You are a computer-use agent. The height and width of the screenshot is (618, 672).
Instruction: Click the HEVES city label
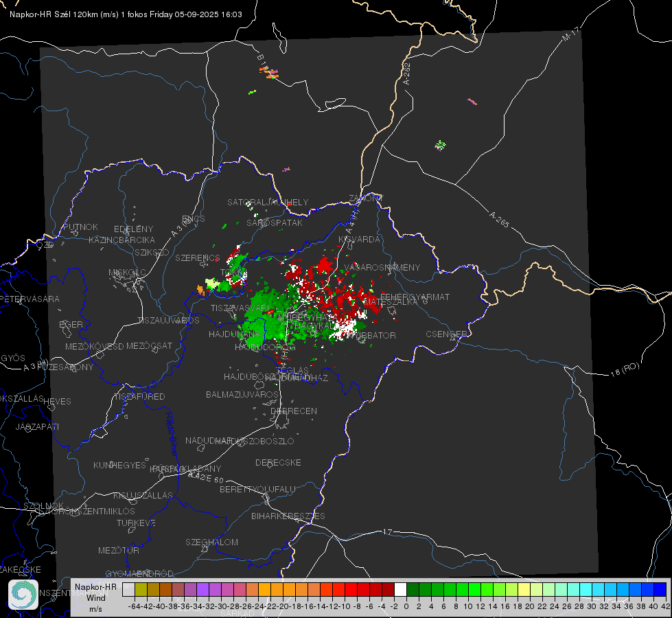tap(58, 402)
